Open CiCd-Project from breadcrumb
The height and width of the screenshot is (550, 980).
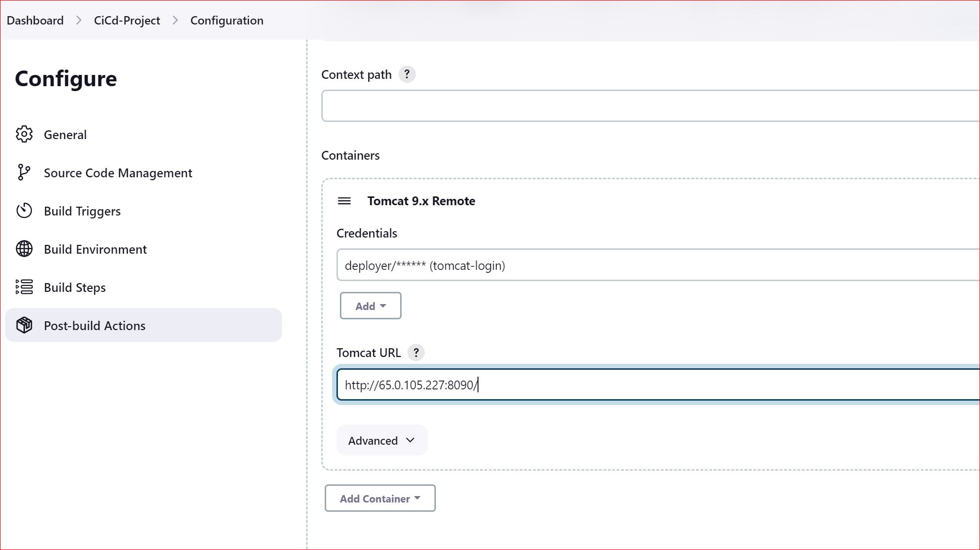pyautogui.click(x=127, y=20)
